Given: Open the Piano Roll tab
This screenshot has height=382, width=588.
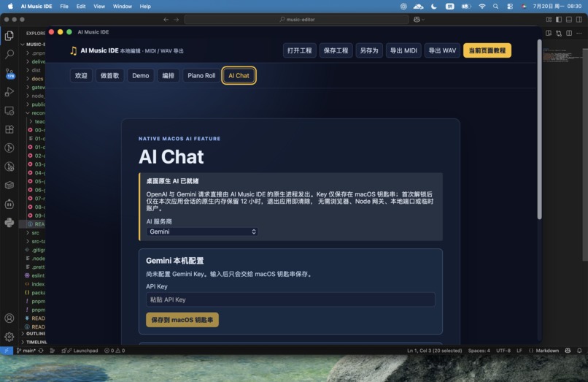Looking at the screenshot, I should 201,75.
